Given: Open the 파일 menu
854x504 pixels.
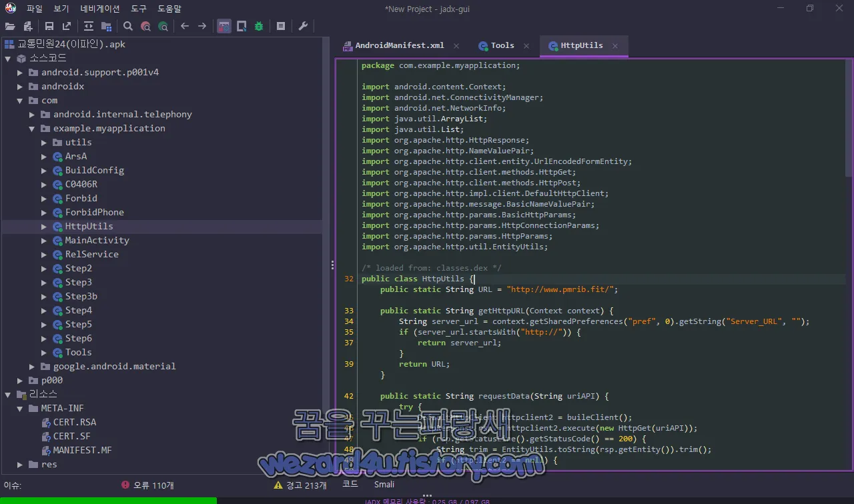Looking at the screenshot, I should (35, 9).
